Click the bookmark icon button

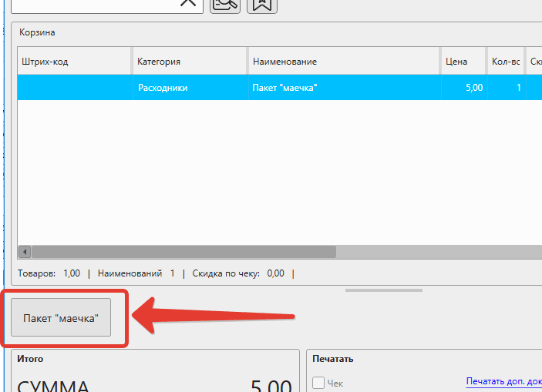tap(262, 4)
